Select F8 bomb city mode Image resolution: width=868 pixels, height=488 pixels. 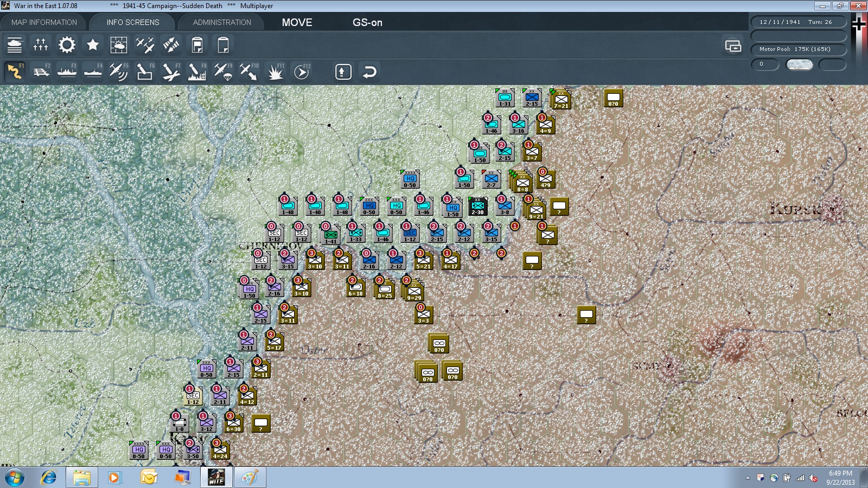[197, 72]
